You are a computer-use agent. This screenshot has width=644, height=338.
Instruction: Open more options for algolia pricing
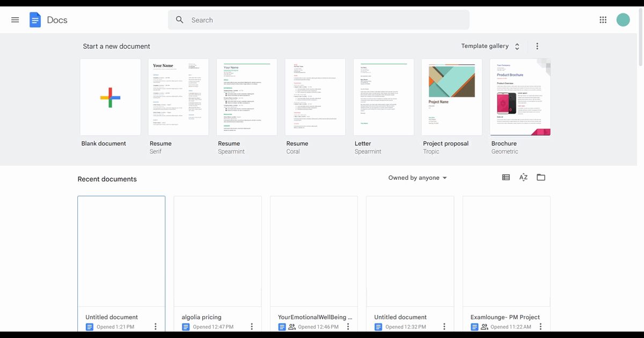tap(252, 326)
